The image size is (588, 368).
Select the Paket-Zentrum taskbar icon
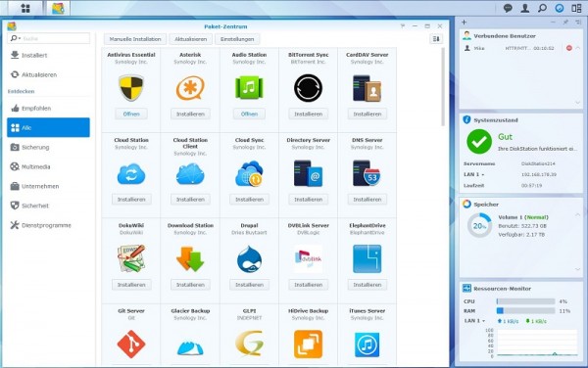[58, 8]
